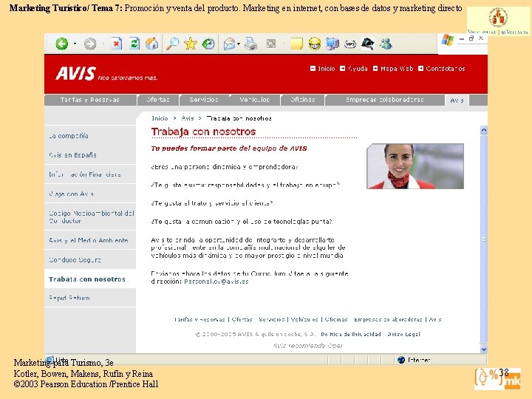Click footer link Tarifas y Reservas
The width and height of the screenshot is (532, 399).
[199, 320]
